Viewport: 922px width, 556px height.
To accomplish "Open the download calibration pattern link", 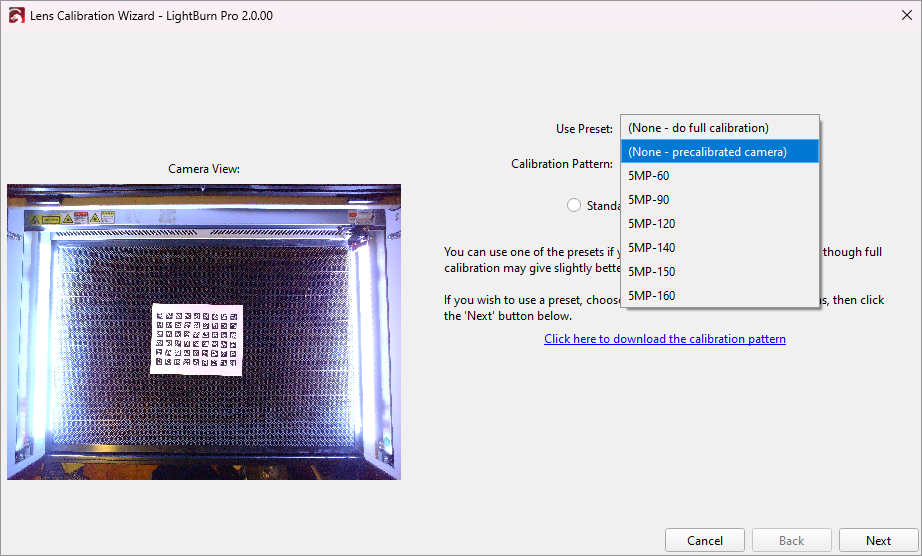I will click(665, 339).
